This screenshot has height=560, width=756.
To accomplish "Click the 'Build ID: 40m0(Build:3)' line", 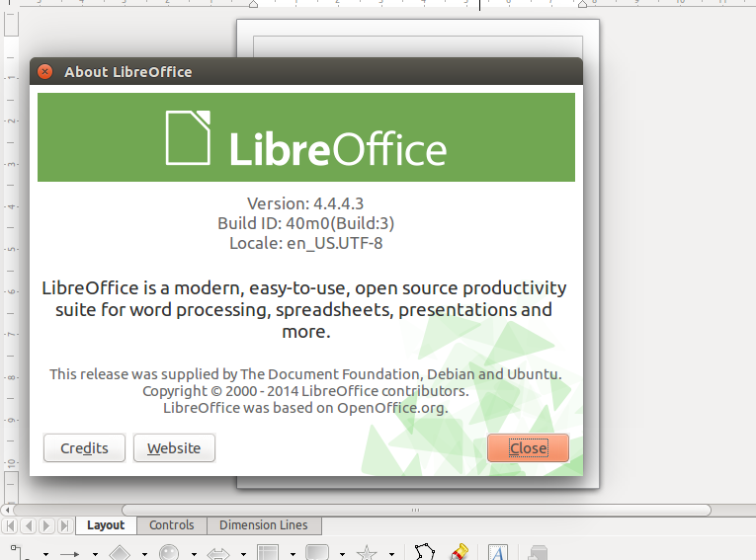I will click(305, 223).
